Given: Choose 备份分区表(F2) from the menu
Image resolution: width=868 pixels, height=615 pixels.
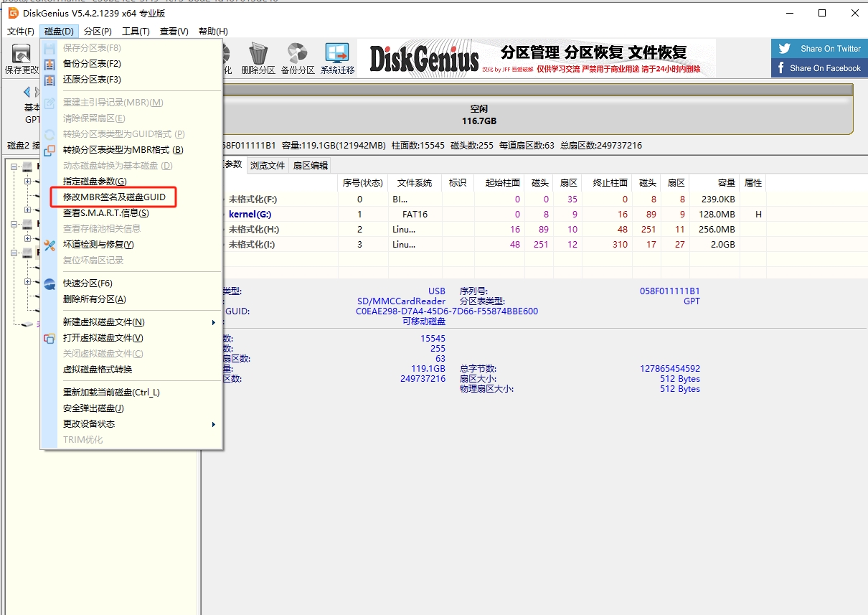Looking at the screenshot, I should pos(131,64).
